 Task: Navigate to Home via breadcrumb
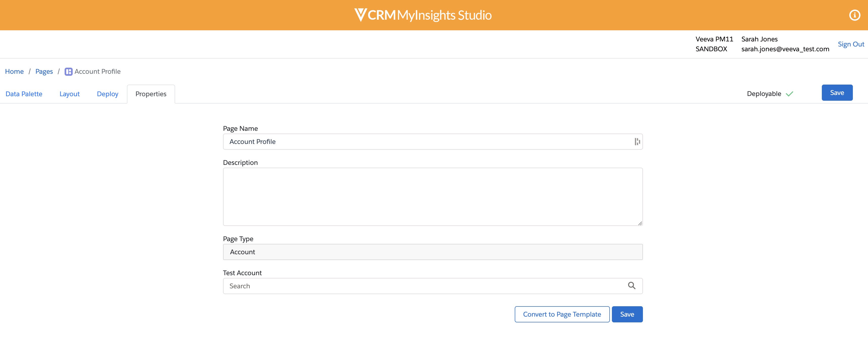click(14, 71)
